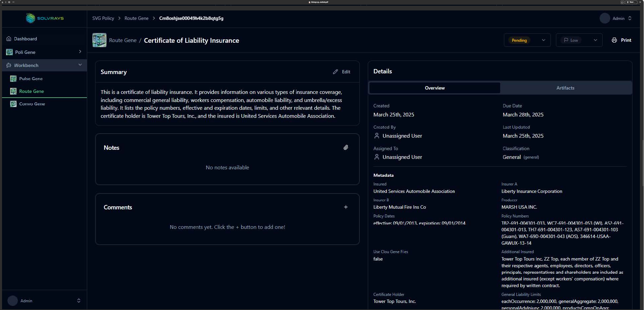The width and height of the screenshot is (644, 310).
Task: Click Liberty Mutual Fire Ins Co
Action: pyautogui.click(x=399, y=207)
